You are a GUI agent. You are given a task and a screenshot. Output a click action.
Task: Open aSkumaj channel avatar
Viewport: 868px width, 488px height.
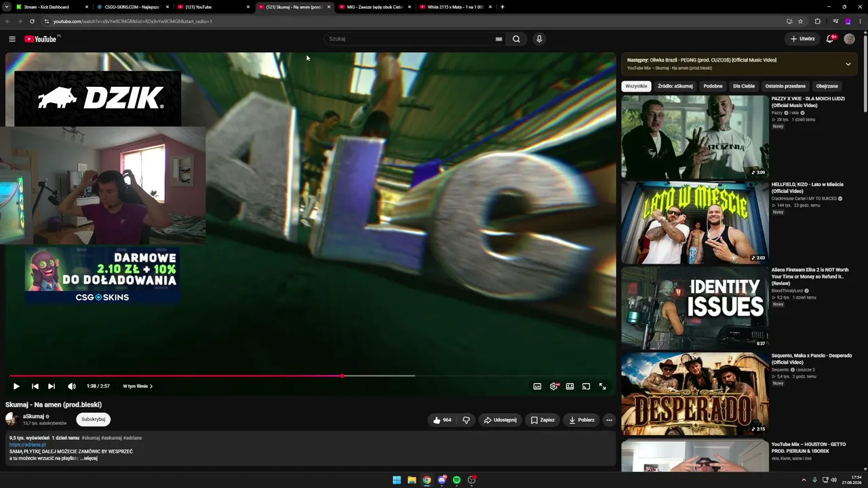[12, 420]
